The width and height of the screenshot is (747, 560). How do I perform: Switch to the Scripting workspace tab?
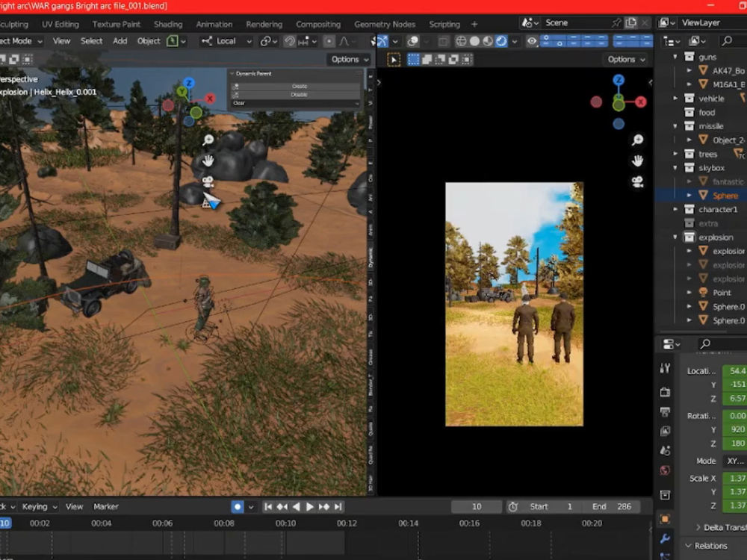pos(444,25)
